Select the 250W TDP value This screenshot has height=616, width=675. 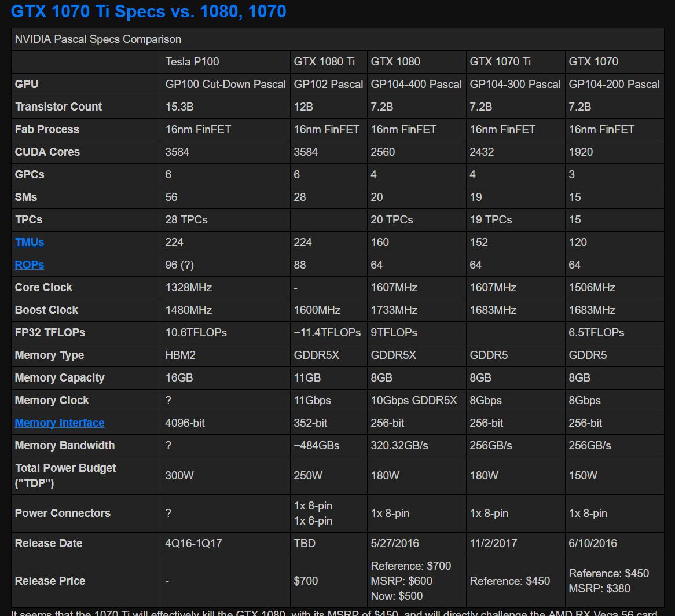(308, 476)
